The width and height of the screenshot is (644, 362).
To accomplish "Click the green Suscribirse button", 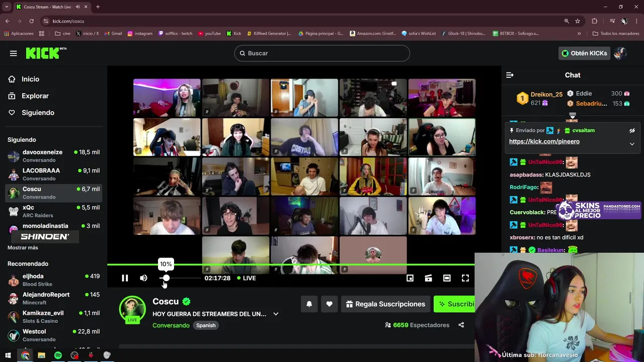I will coord(454,304).
